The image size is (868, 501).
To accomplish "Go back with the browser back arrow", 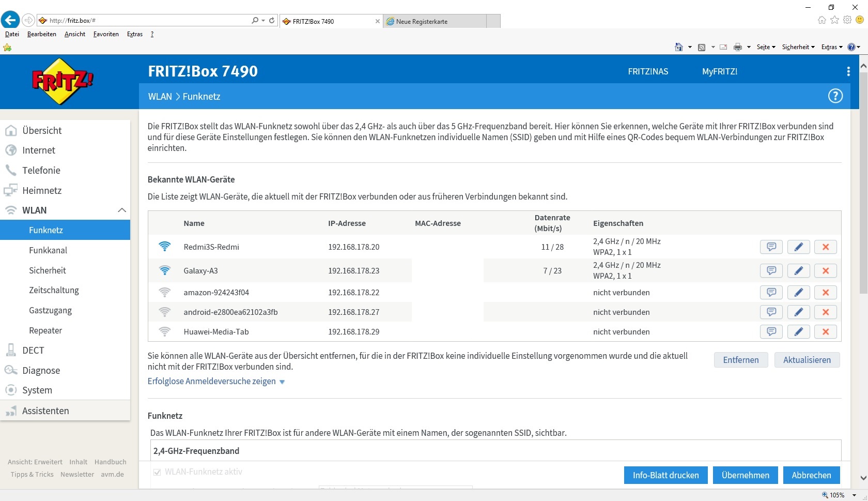I will (10, 20).
